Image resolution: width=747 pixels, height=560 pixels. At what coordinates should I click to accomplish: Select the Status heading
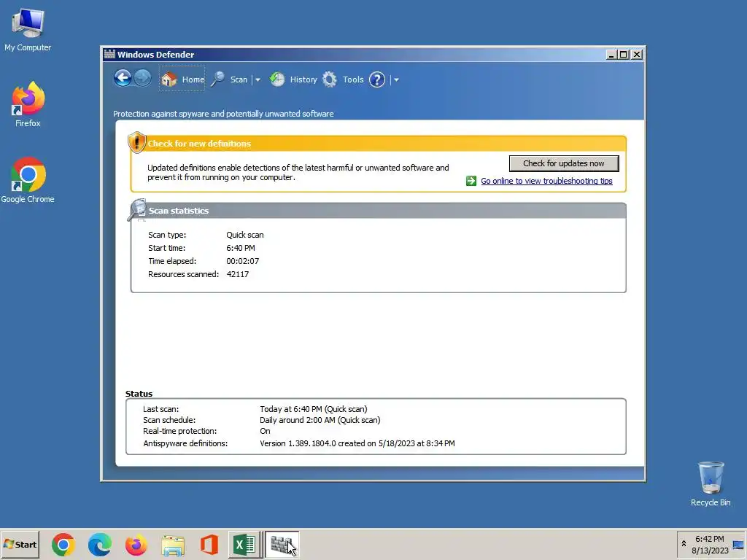click(139, 394)
